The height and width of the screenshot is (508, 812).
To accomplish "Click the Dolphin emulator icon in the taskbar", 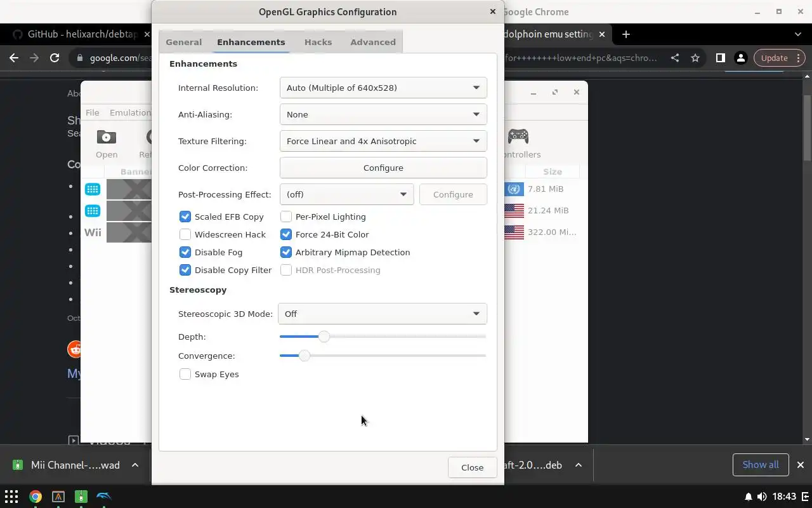I will tap(104, 497).
